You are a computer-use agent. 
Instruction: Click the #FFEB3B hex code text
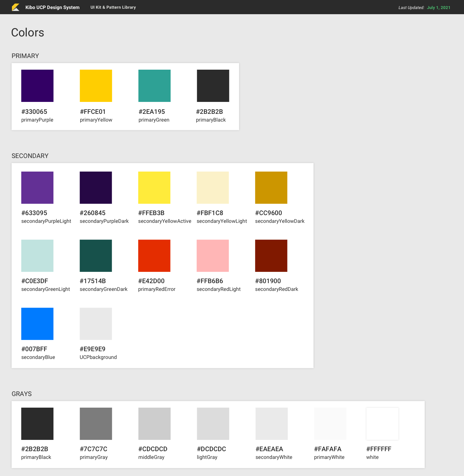pos(151,213)
